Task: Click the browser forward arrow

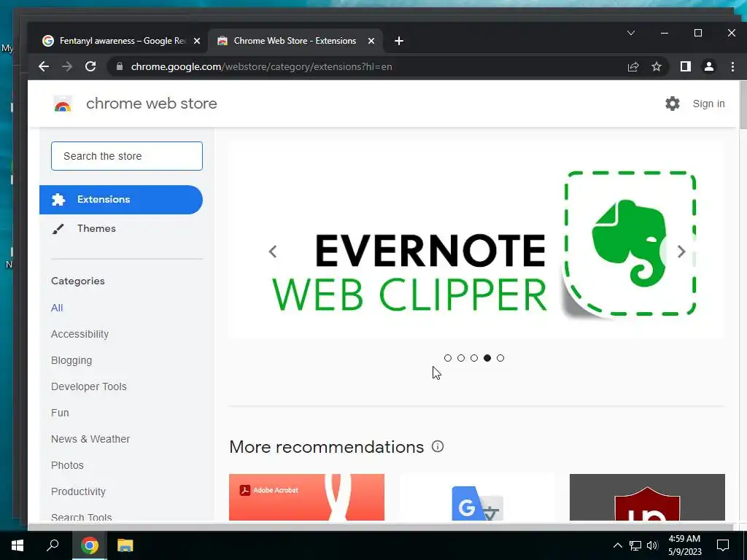Action: [67, 66]
